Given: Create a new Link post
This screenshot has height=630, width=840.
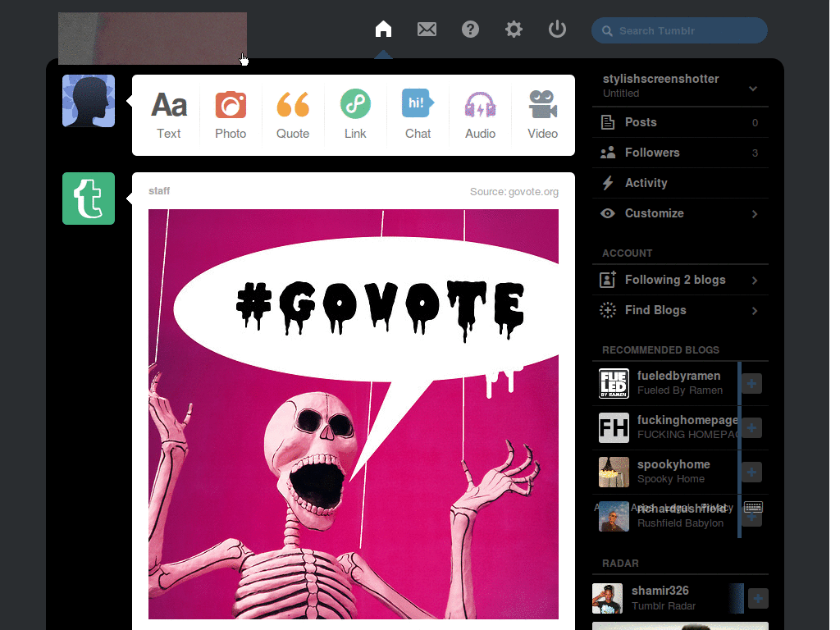Looking at the screenshot, I should pos(355,115).
